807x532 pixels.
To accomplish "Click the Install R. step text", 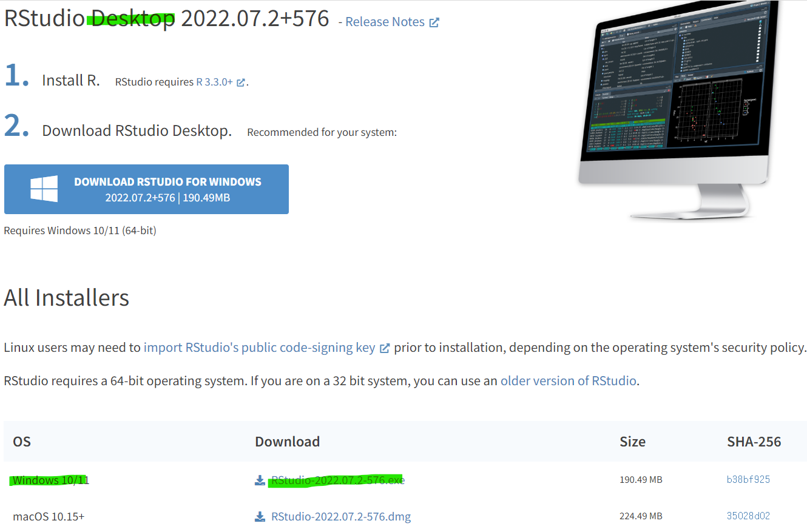I will [x=71, y=80].
